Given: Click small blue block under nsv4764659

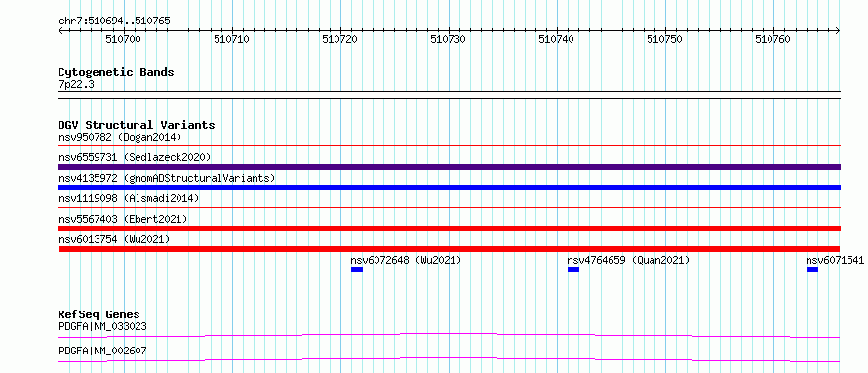Looking at the screenshot, I should tap(573, 269).
